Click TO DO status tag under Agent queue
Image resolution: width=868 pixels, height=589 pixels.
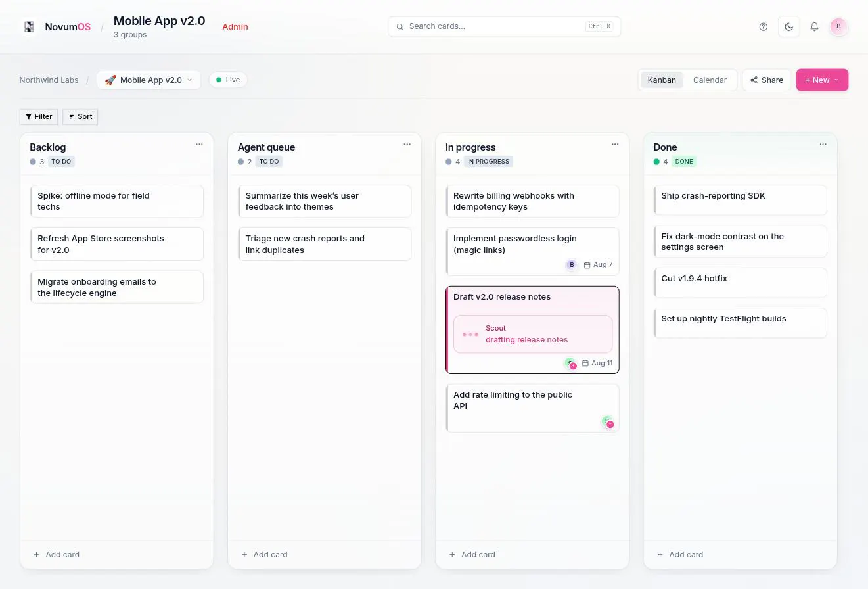(x=269, y=162)
